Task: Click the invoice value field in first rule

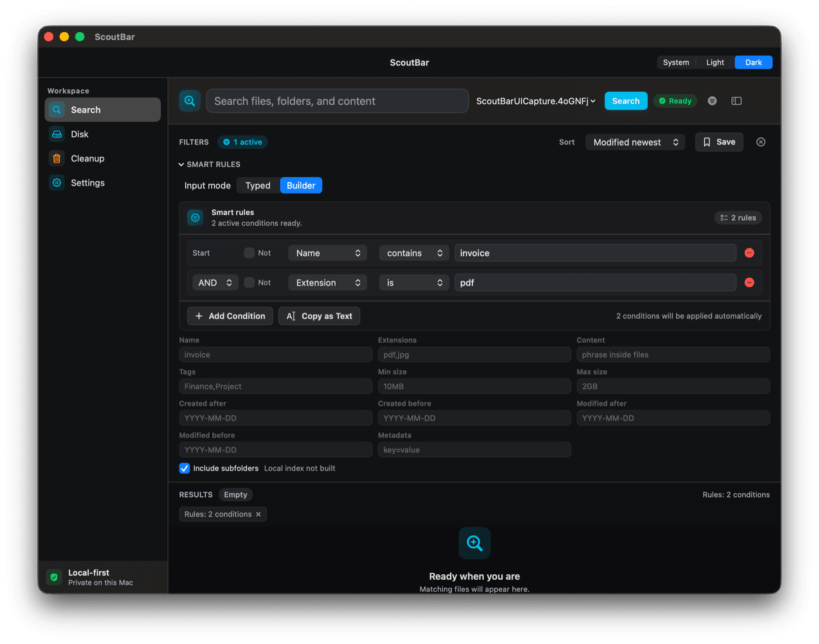Action: (596, 253)
